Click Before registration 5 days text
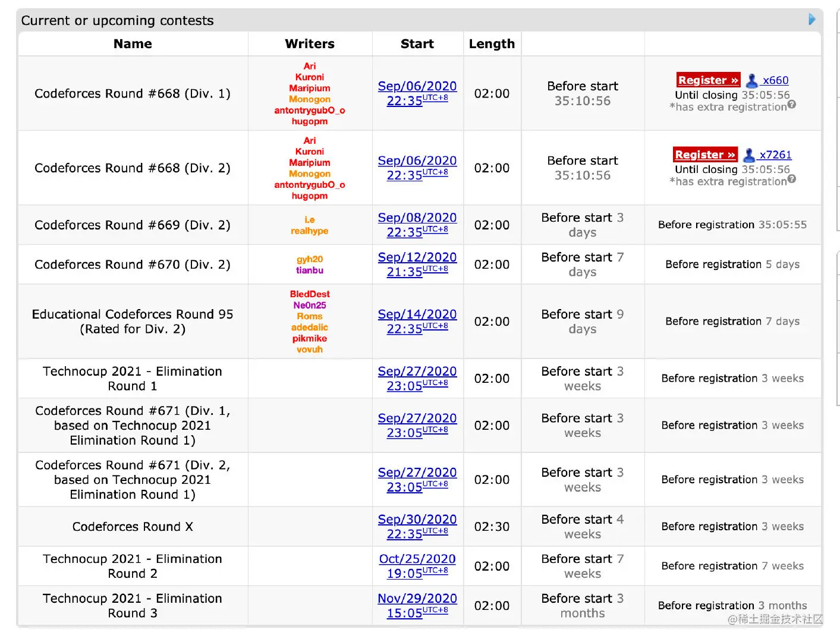Image resolution: width=840 pixels, height=642 pixels. pyautogui.click(x=732, y=265)
